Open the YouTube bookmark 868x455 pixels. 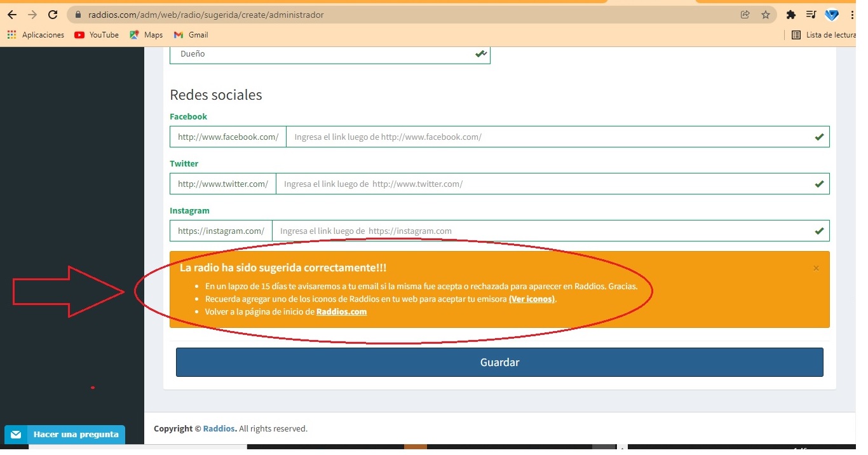pos(97,35)
